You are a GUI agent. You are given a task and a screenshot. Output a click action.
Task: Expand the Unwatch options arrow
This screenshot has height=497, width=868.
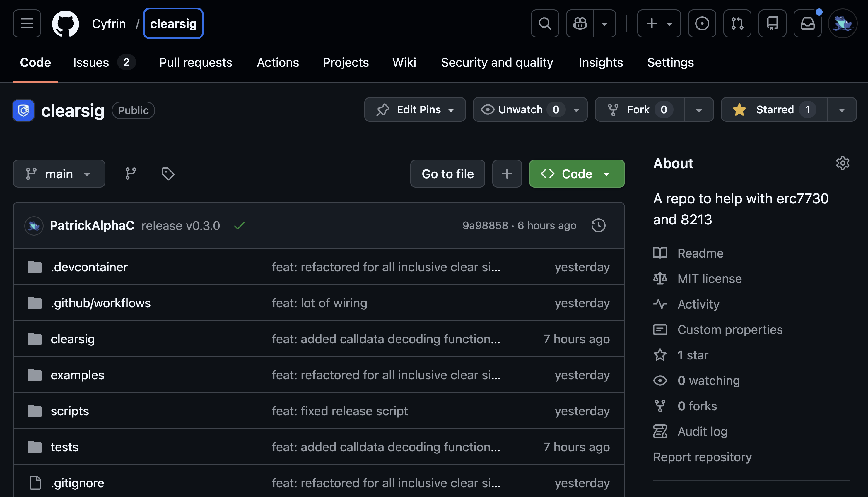click(577, 109)
